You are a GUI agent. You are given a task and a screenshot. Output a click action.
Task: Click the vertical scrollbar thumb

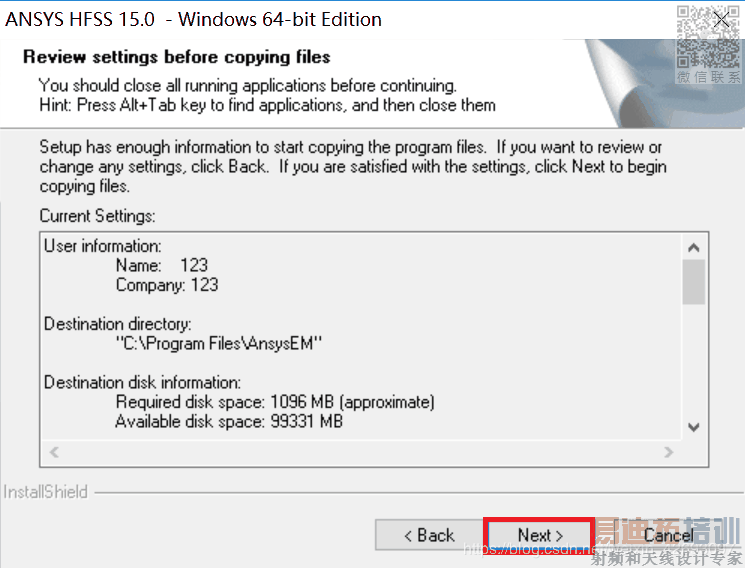[x=694, y=281]
